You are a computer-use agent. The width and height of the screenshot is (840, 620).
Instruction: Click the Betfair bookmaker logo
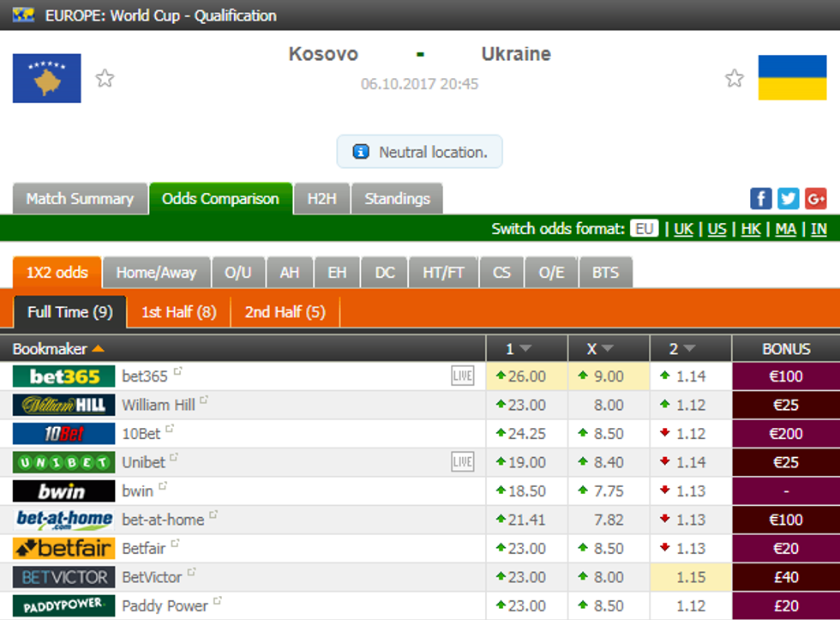click(64, 548)
